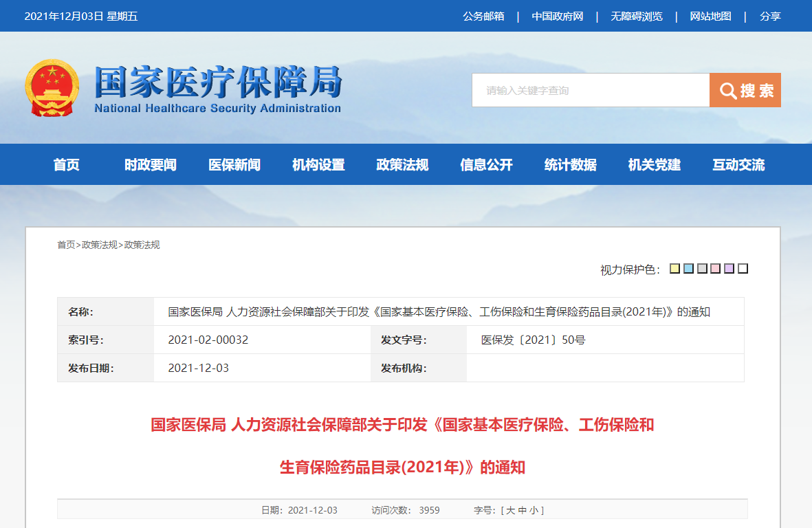Select gray eye-protection color swatch
Image resolution: width=812 pixels, height=528 pixels.
click(702, 268)
